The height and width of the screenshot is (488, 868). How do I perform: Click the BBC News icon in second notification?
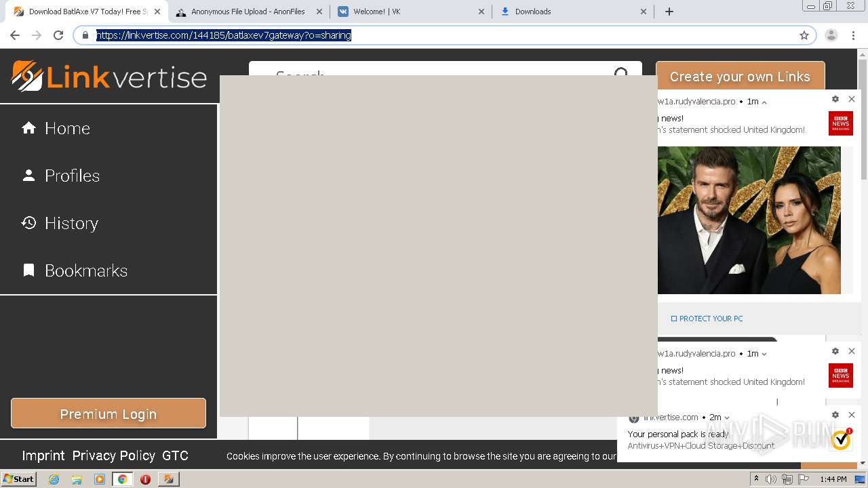point(841,375)
